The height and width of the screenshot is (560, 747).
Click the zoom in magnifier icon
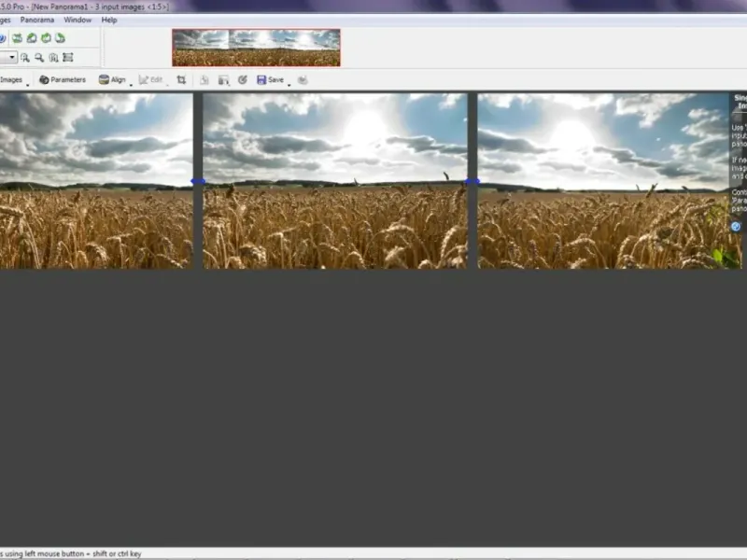click(25, 58)
